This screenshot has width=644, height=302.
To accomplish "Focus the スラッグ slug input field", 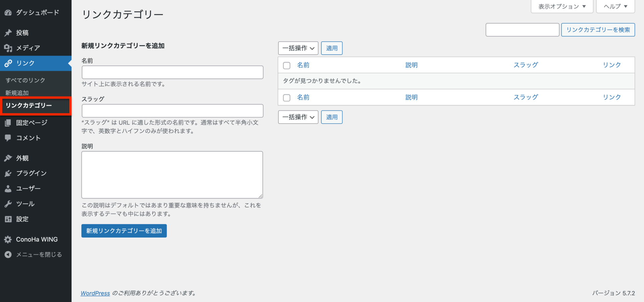I will pyautogui.click(x=172, y=111).
